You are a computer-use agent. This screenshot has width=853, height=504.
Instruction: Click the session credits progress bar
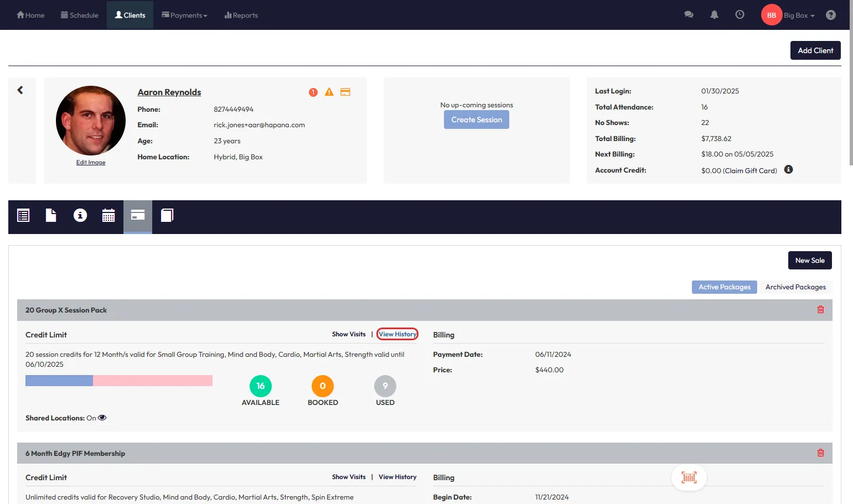tap(118, 381)
